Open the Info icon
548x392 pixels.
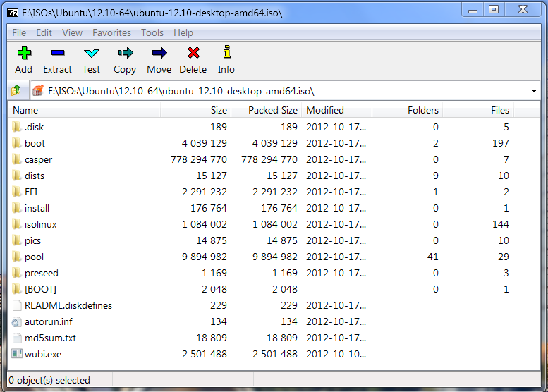[x=227, y=51]
